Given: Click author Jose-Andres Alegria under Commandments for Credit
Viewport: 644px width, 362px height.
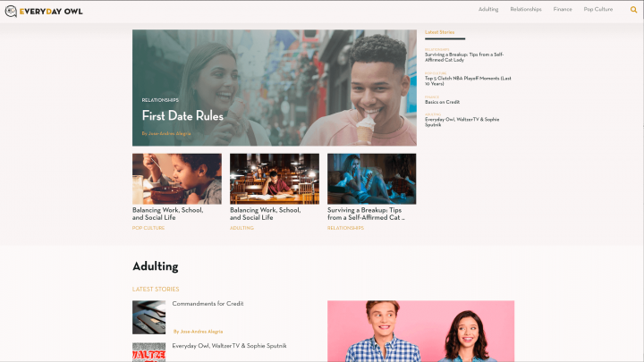Looking at the screenshot, I should pos(198,332).
